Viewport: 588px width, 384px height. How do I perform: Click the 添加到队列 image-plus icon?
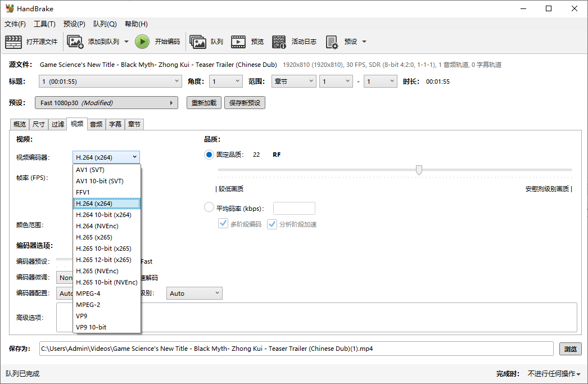[75, 42]
